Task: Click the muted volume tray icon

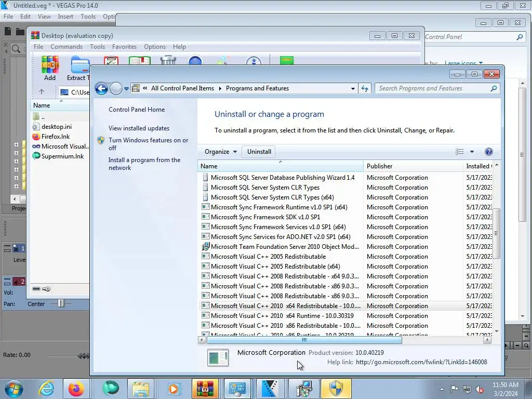Action: (480, 389)
